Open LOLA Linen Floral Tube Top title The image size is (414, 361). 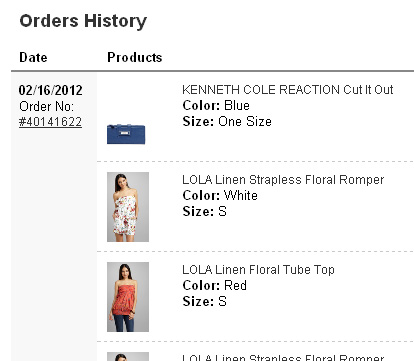pos(258,270)
